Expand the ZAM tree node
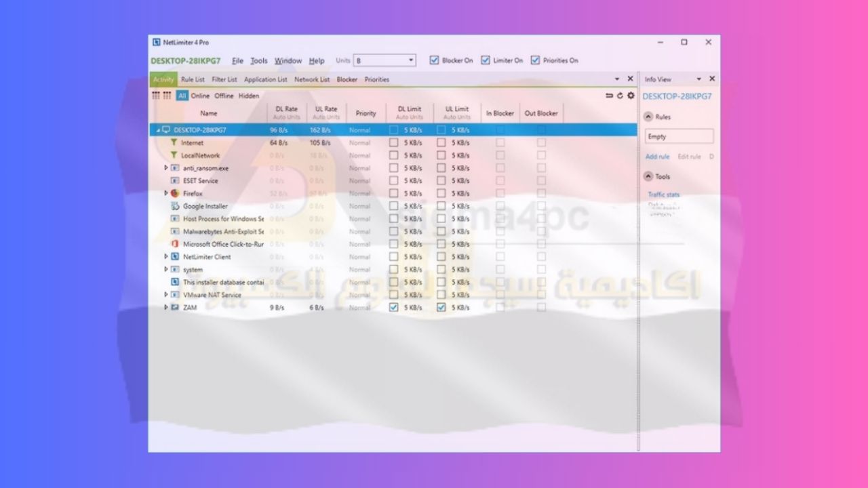The image size is (868, 488). [165, 307]
